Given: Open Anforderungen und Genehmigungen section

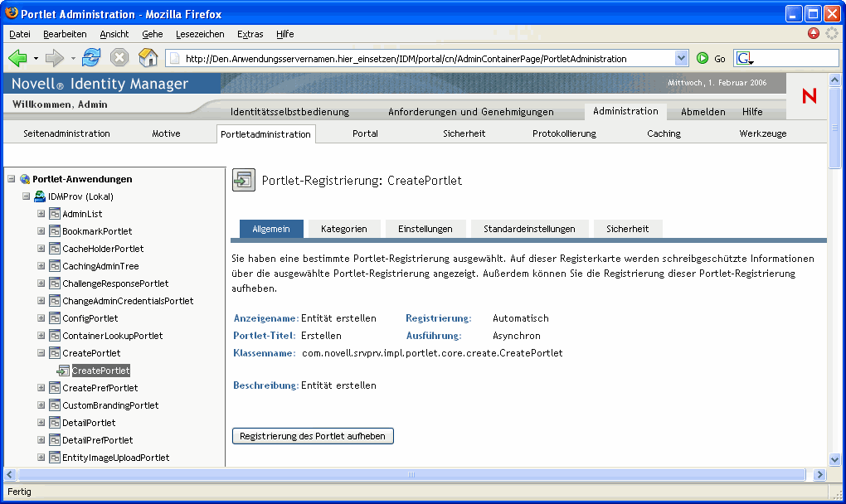Looking at the screenshot, I should 471,112.
